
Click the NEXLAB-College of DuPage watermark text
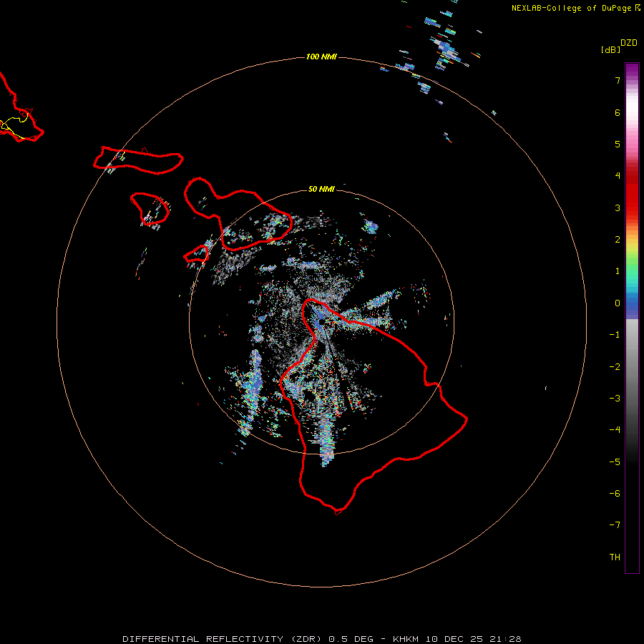(571, 8)
